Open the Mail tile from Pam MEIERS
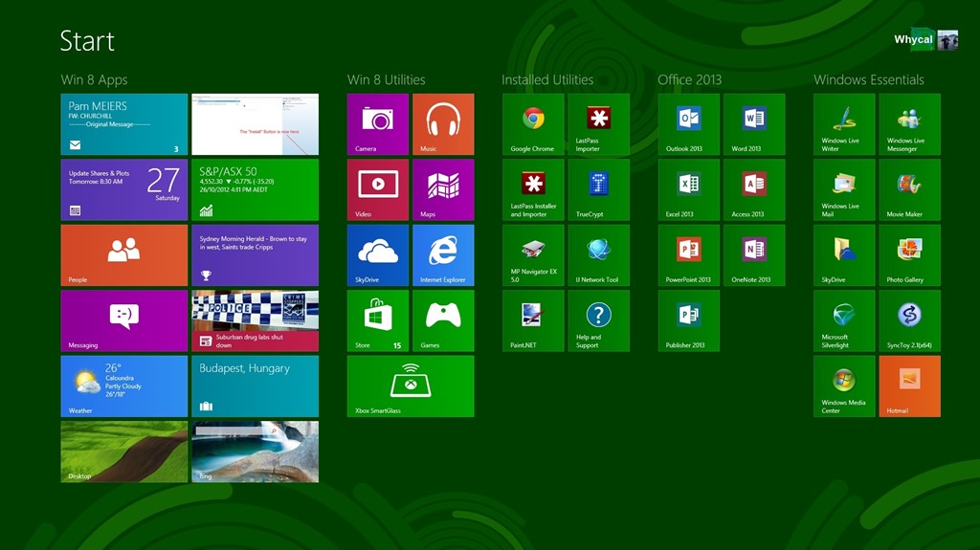Viewport: 980px width, 550px height. [124, 124]
